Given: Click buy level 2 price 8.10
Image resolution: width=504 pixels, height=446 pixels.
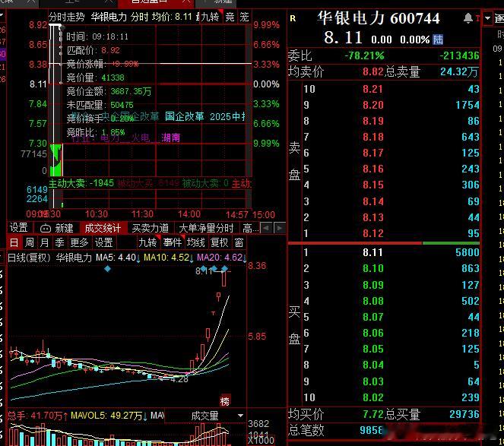Looking at the screenshot, I should [x=372, y=268].
